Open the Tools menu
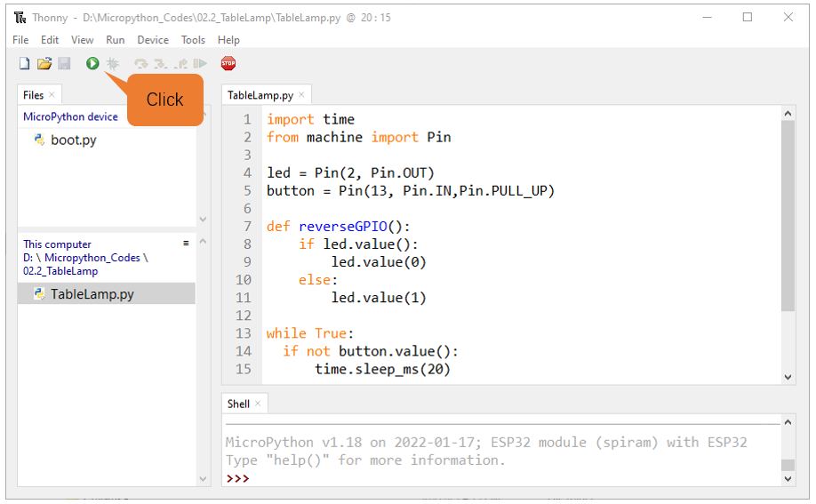Screen dimensions: 816x504 [x=193, y=40]
